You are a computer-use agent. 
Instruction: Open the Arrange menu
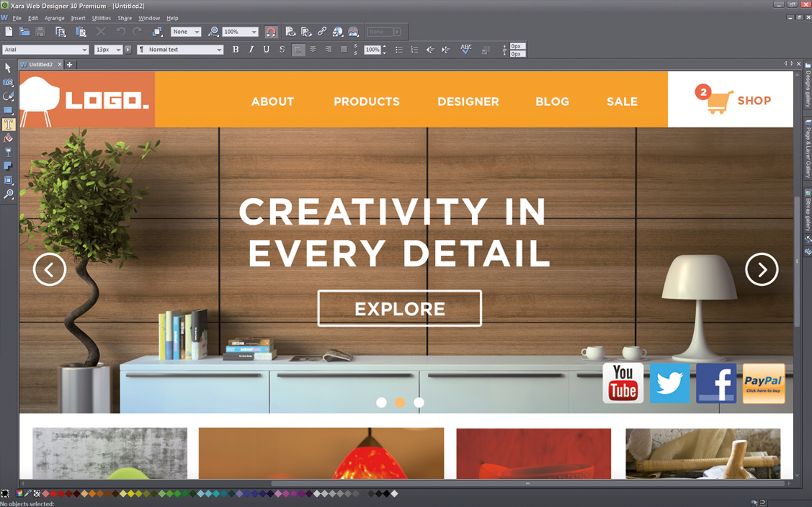pyautogui.click(x=54, y=18)
